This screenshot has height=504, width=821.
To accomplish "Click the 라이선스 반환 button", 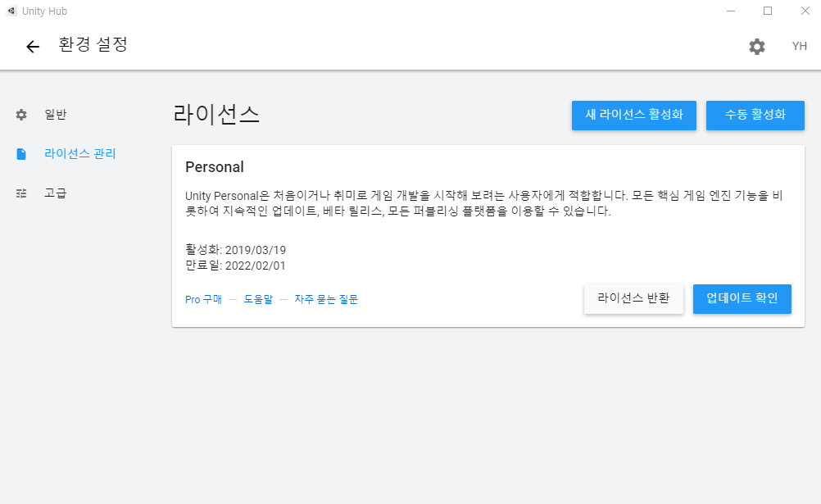I will tap(633, 298).
